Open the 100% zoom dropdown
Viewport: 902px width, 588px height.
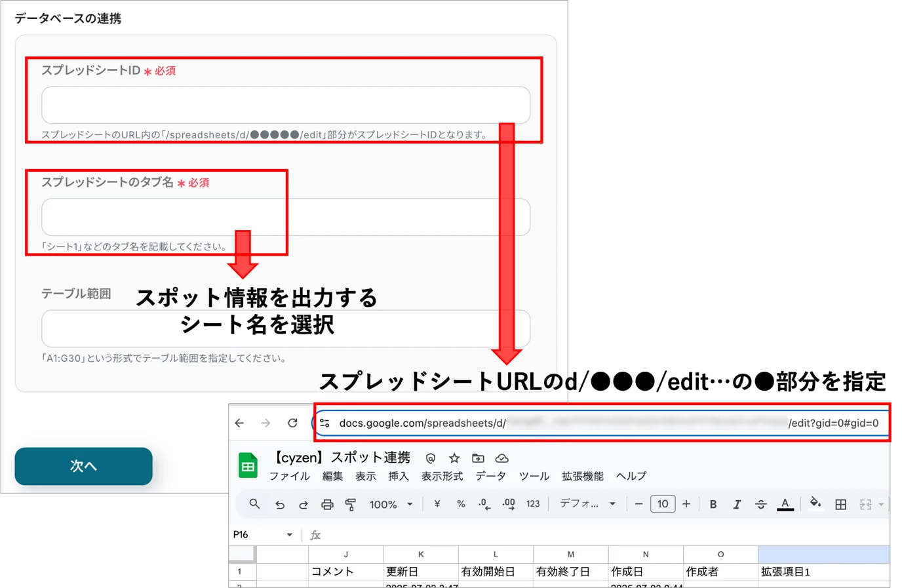pos(391,505)
